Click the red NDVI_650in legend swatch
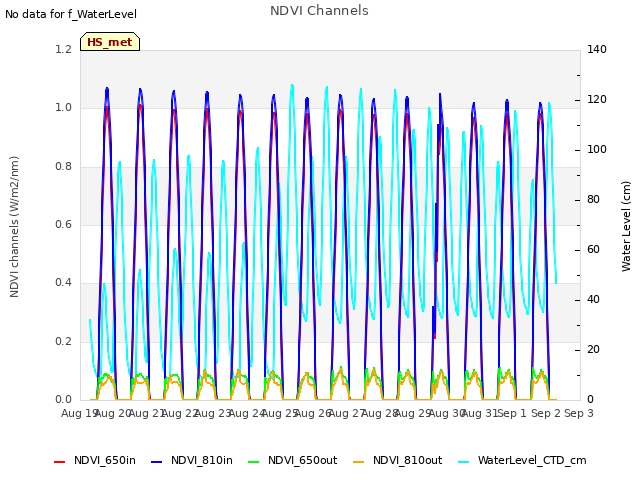Screen dimensions: 640x480 coord(60,462)
